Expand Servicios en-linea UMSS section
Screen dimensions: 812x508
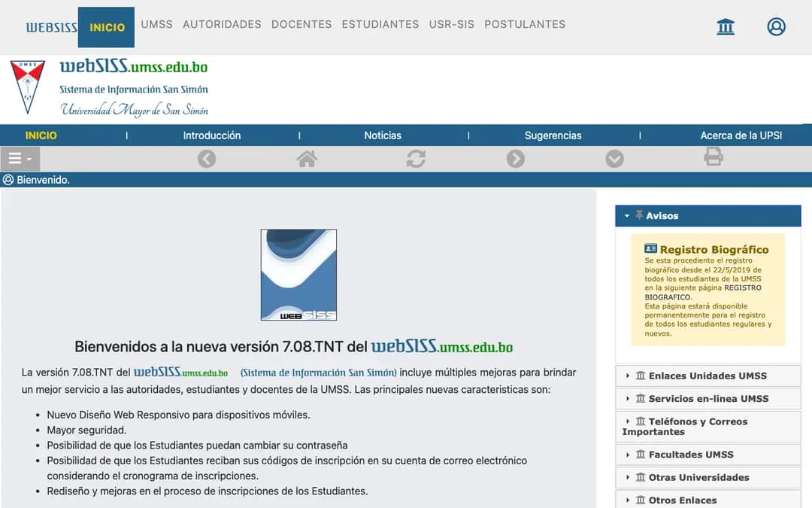708,399
